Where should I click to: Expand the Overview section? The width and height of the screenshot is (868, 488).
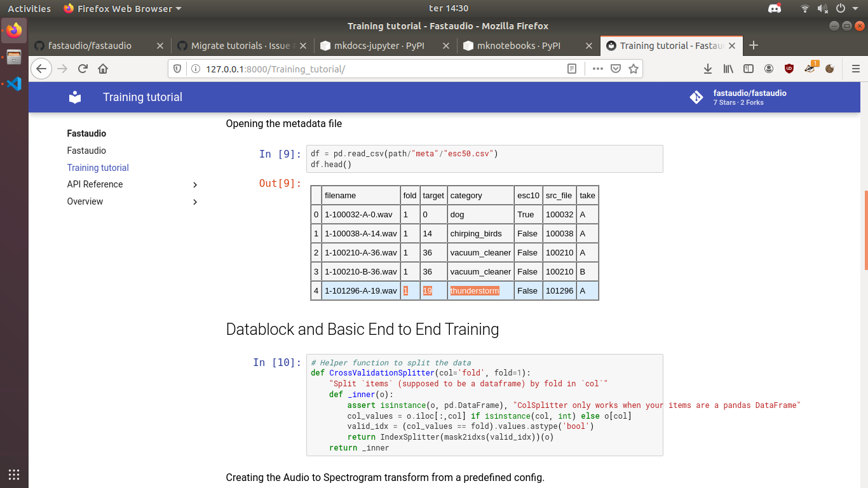pos(195,201)
